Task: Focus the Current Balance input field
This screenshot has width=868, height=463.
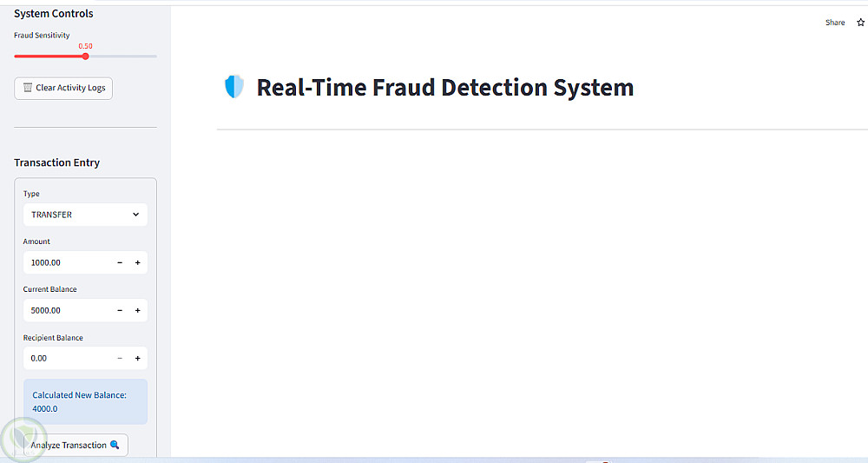Action: (68, 310)
